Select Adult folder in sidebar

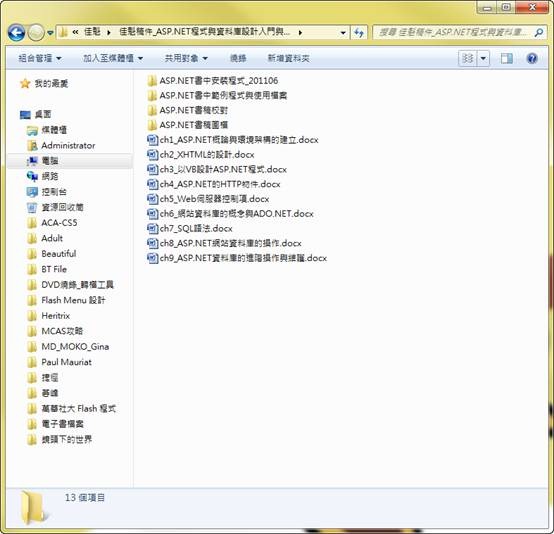pyautogui.click(x=45, y=238)
